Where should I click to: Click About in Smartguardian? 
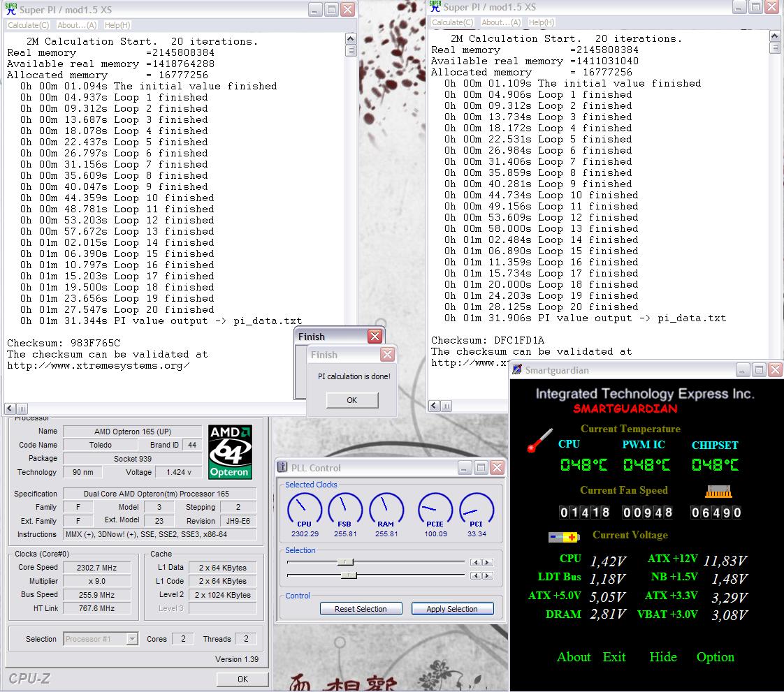tap(574, 657)
